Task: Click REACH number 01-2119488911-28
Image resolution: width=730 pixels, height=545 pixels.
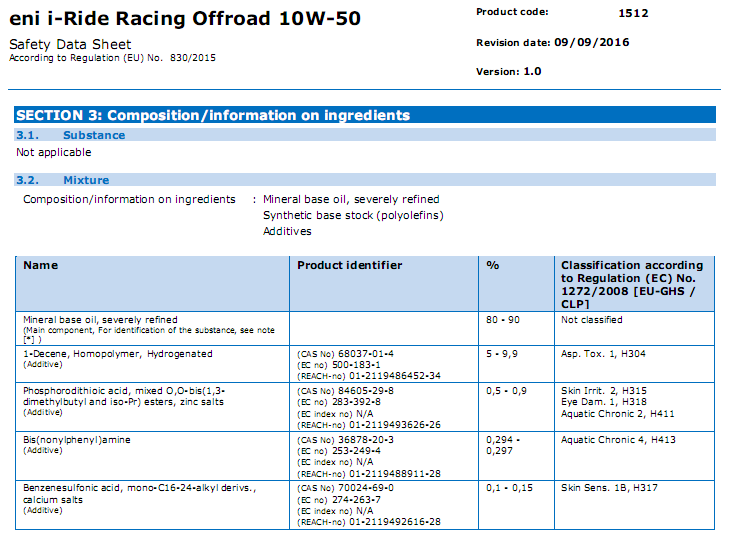Action: coord(395,474)
